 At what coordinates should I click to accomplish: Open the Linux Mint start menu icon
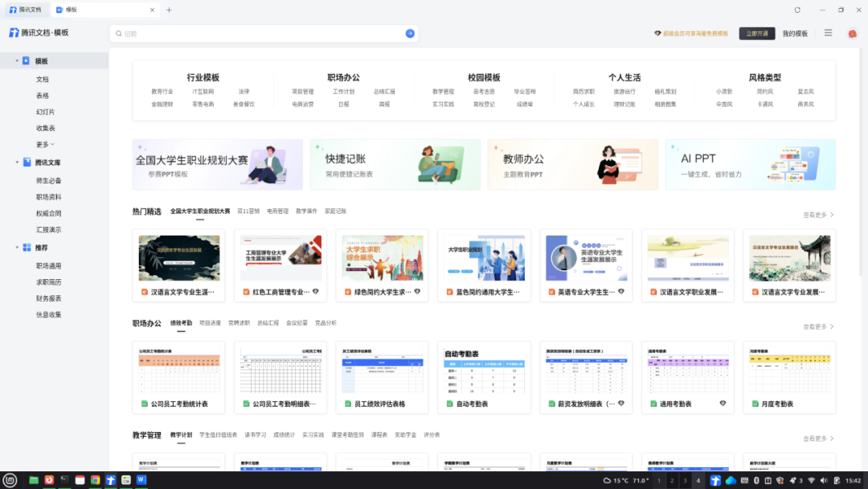tap(10, 480)
